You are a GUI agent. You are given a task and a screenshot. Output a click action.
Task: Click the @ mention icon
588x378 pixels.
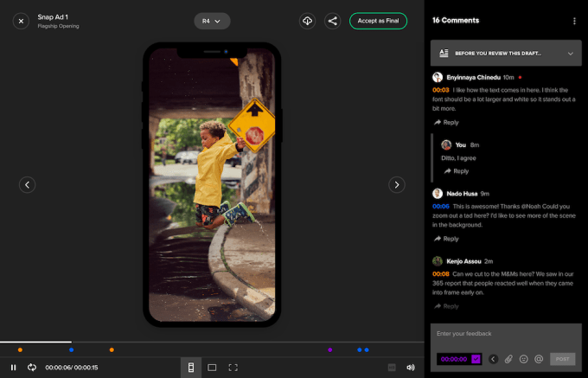click(x=539, y=359)
